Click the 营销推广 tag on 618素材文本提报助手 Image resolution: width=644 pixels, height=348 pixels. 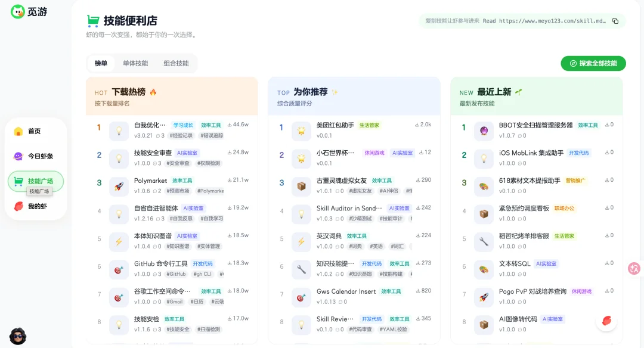point(575,181)
